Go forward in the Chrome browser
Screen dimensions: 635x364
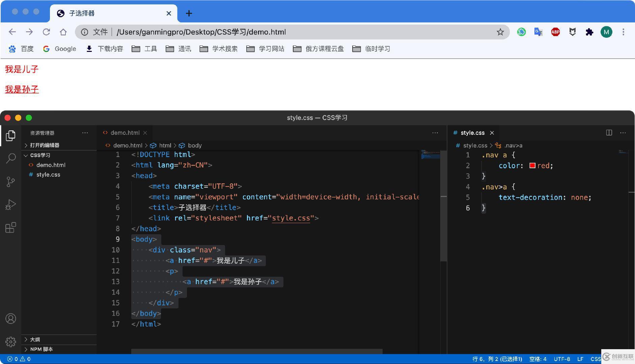click(29, 32)
